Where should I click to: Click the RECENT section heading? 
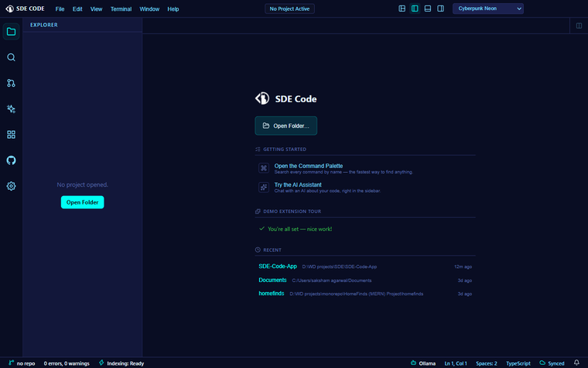[272, 249]
